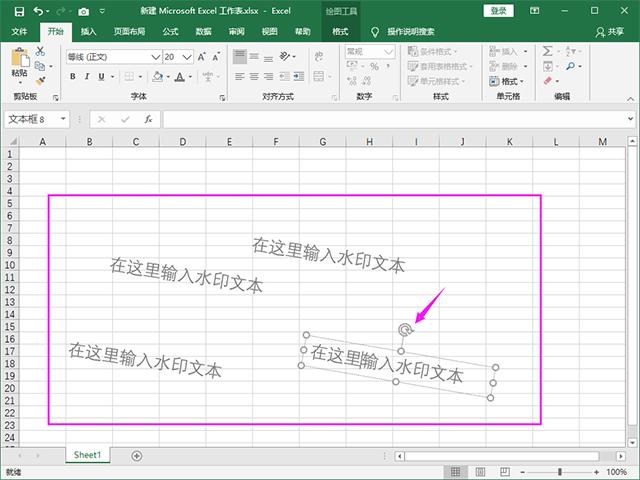Toggle middle align button
This screenshot has width=640, height=480.
coord(254,56)
